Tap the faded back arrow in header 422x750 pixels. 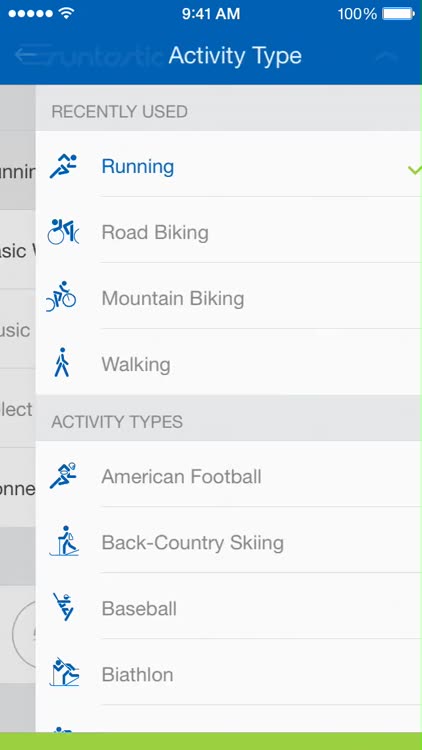point(32,55)
